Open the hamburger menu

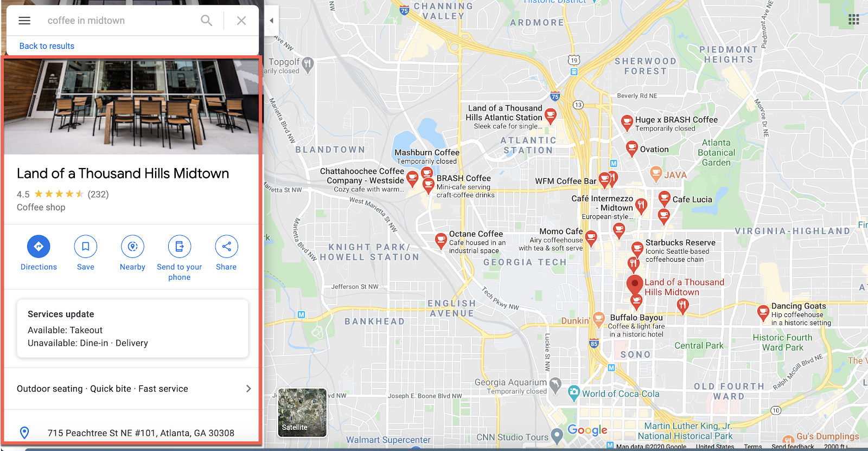(x=24, y=21)
